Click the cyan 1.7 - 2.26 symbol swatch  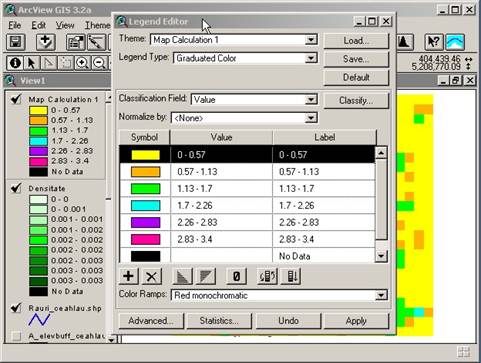click(x=145, y=205)
